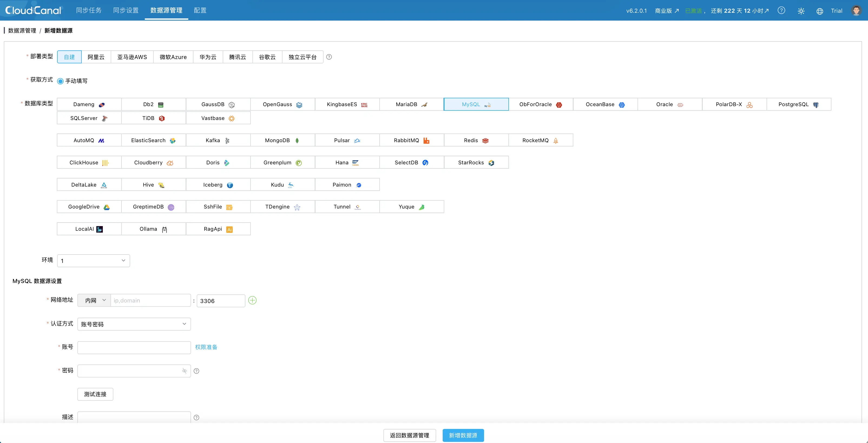
Task: Click 数据源管理 breadcrumb
Action: 22,31
